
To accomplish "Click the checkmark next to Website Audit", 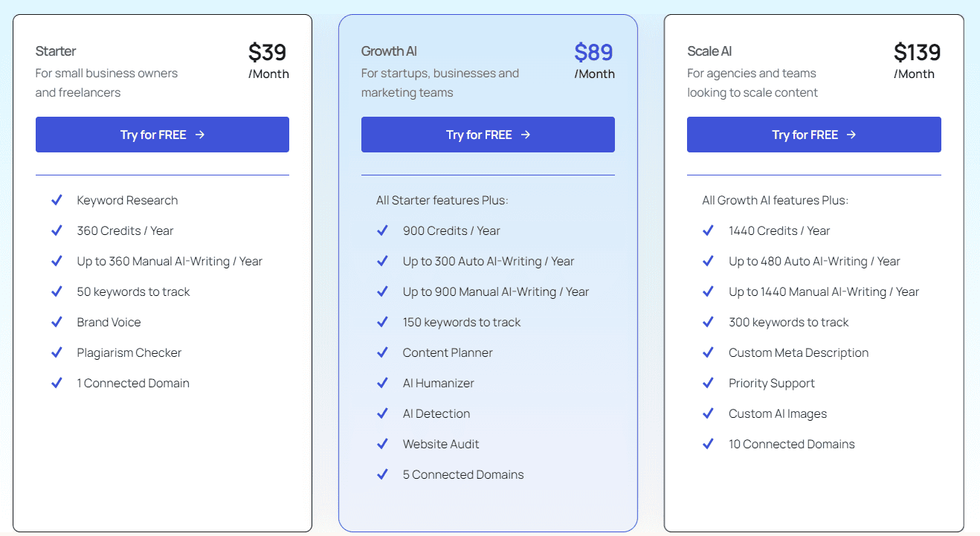I will [x=382, y=444].
